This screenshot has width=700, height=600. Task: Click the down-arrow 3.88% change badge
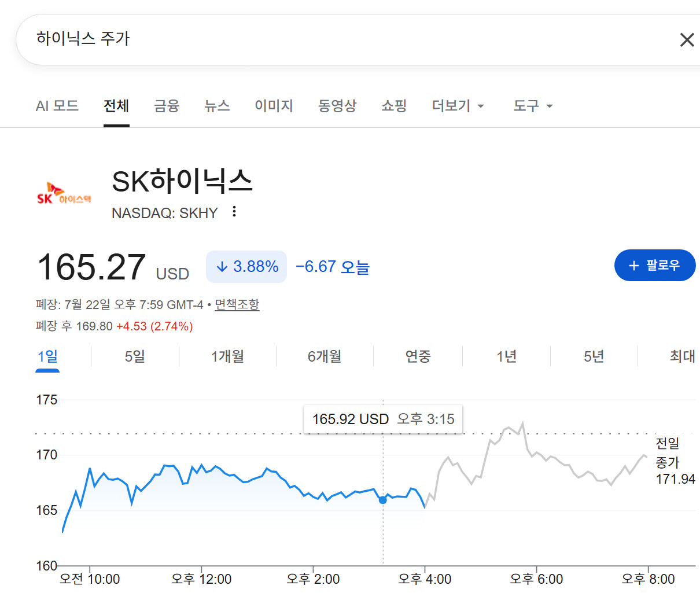click(246, 267)
